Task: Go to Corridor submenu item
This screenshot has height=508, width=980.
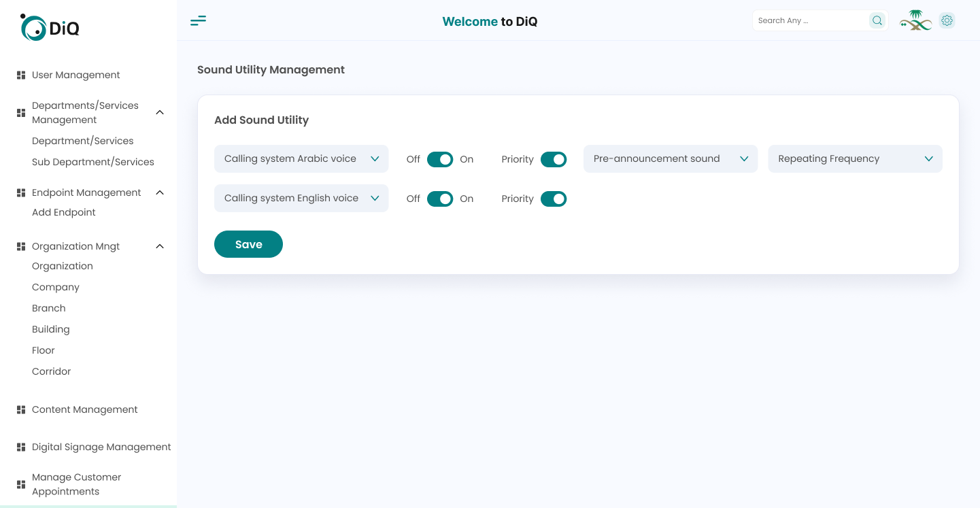Action: (52, 372)
